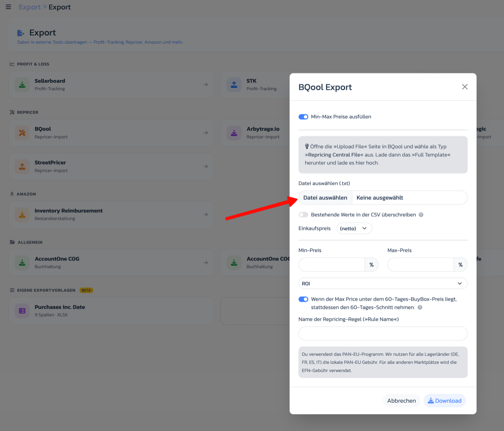Click the Purchases inc. Date table icon
This screenshot has height=431, width=504.
[22, 311]
